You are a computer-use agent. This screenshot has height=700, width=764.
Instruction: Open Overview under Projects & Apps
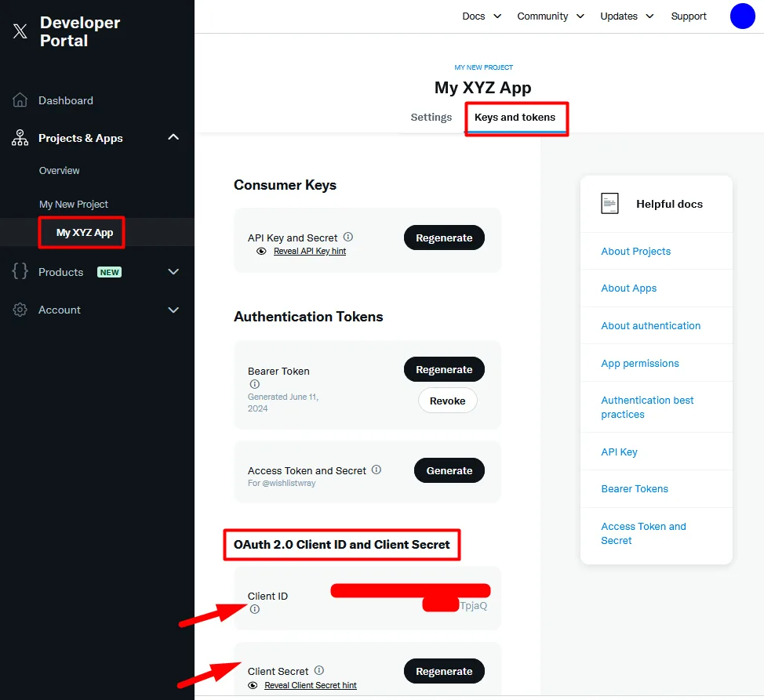pyautogui.click(x=59, y=170)
